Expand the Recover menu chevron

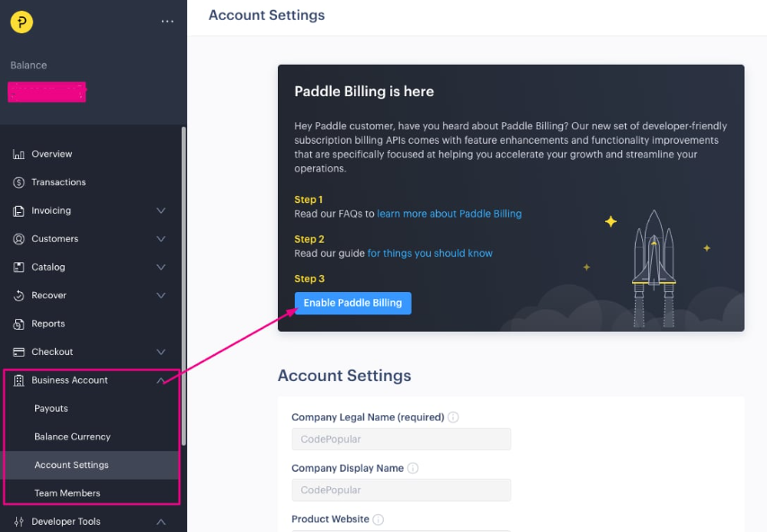(x=161, y=296)
